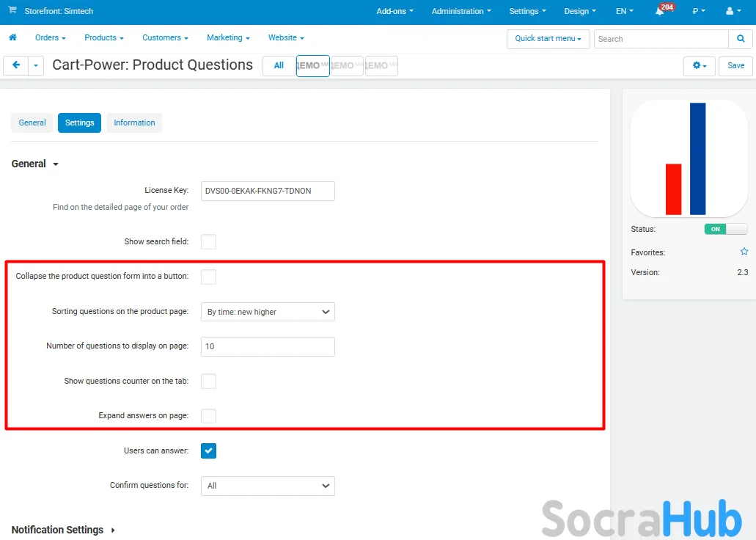Enable Show questions counter on the tab
This screenshot has height=540, width=756.
coord(208,381)
